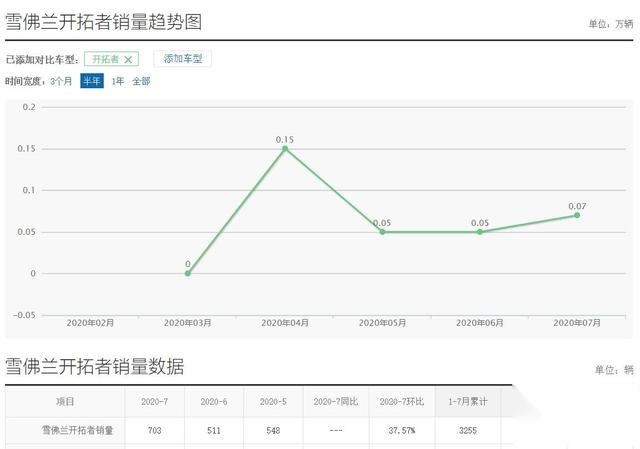Viewport: 640px width, 449px height.
Task: Click the 2020年06月 axis label
Action: click(480, 323)
